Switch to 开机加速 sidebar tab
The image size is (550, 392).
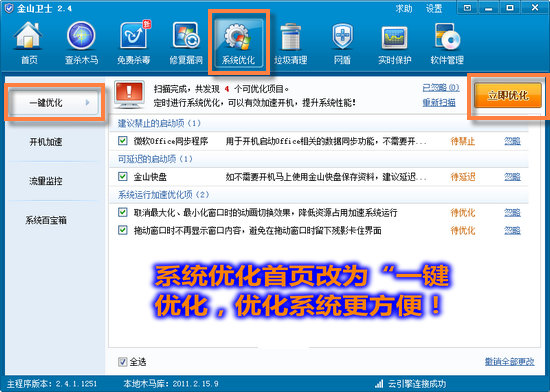coord(46,142)
